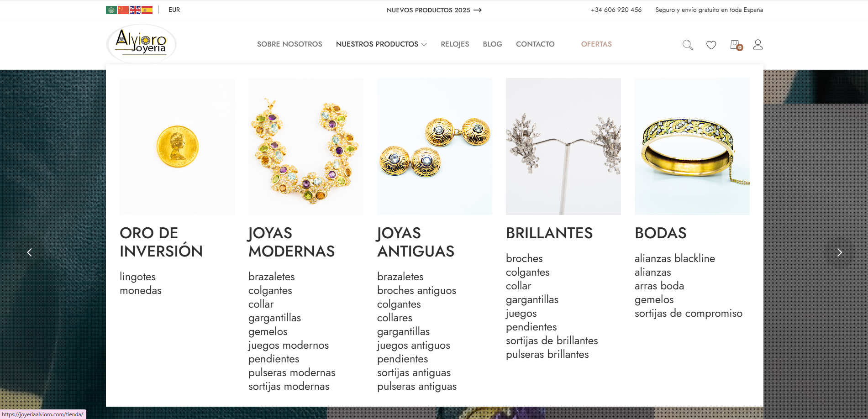This screenshot has height=419, width=868.
Task: Select the Arabic flag language
Action: [x=111, y=10]
